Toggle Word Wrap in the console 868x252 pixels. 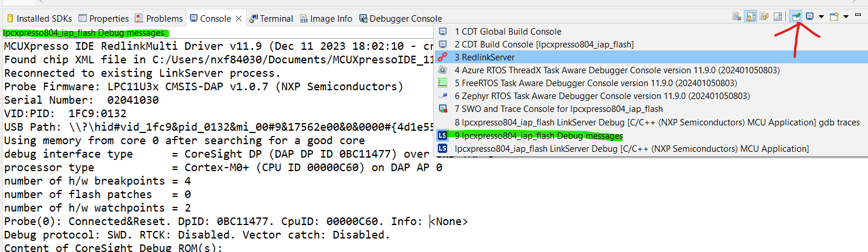click(x=764, y=17)
